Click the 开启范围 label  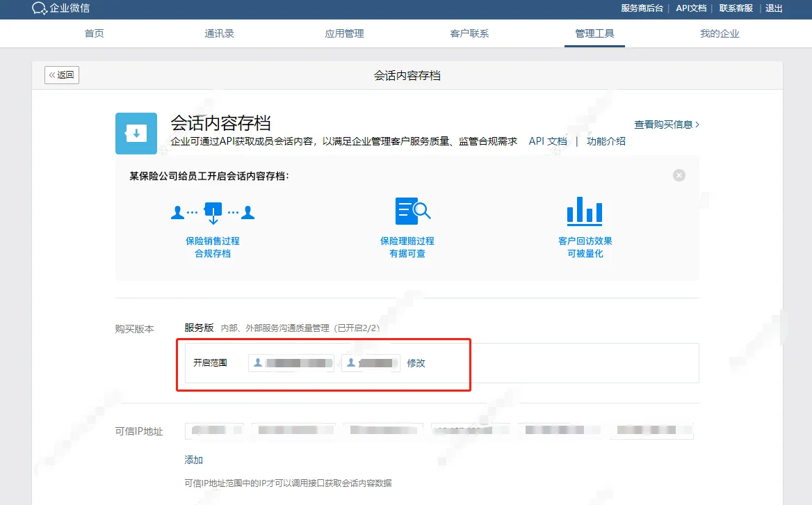210,362
